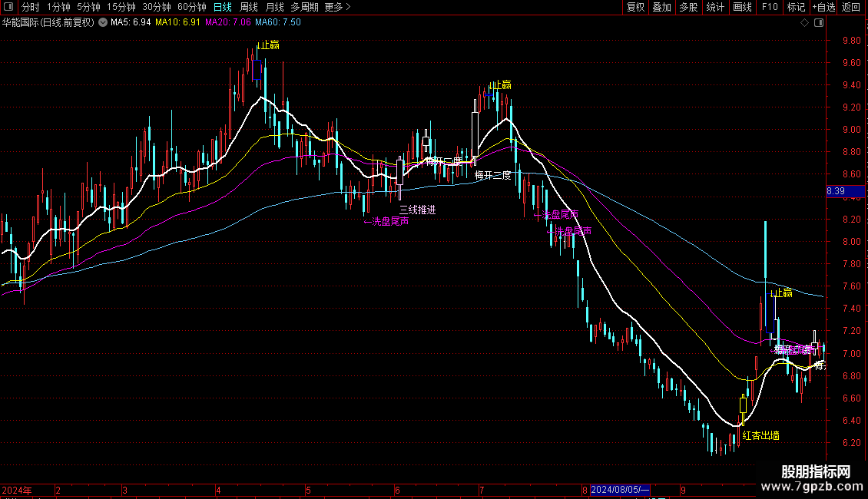The height and width of the screenshot is (499, 868).
Task: Add stock via +自选 button
Action: pos(823,7)
